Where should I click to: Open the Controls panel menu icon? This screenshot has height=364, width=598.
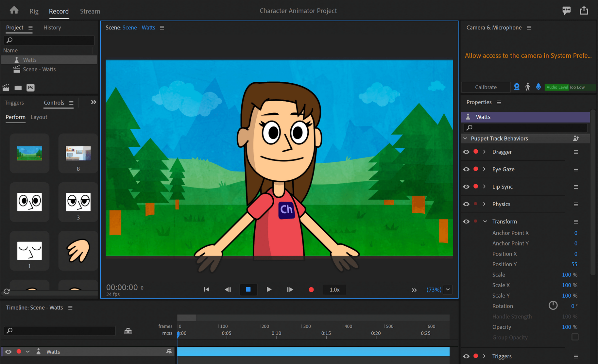[71, 103]
